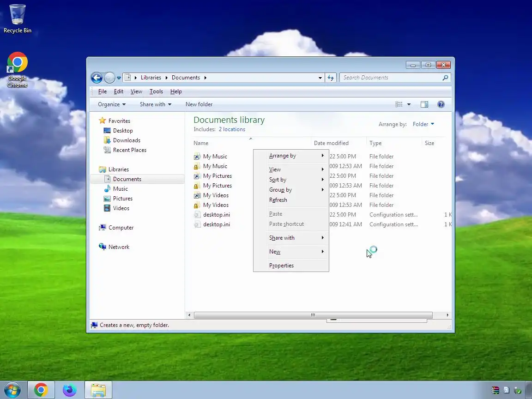The height and width of the screenshot is (399, 532).
Task: Go back with the Explorer back arrow
Action: [97, 78]
